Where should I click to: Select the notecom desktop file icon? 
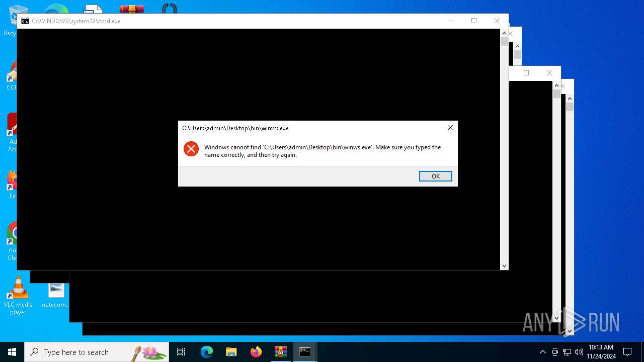56,296
